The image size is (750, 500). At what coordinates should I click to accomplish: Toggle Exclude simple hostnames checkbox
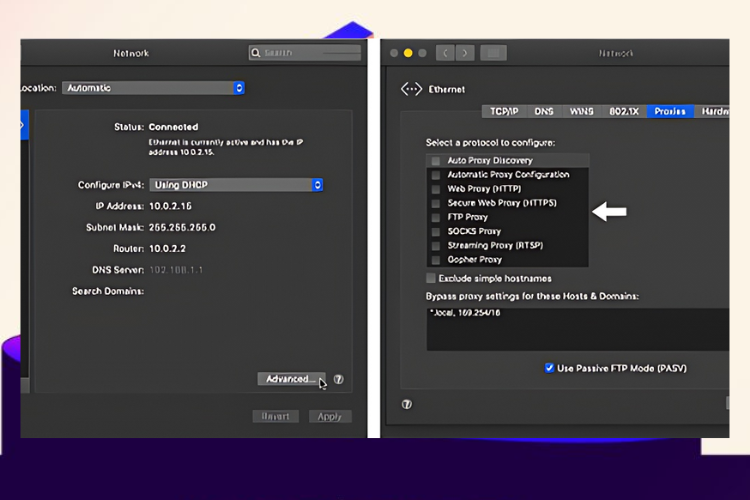(431, 278)
